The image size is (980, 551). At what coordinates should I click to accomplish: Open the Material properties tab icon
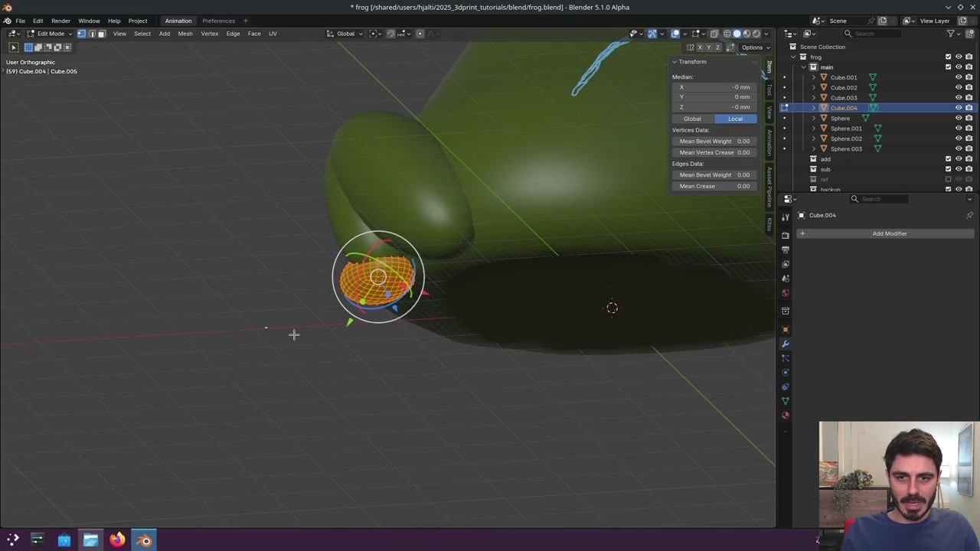[785, 416]
